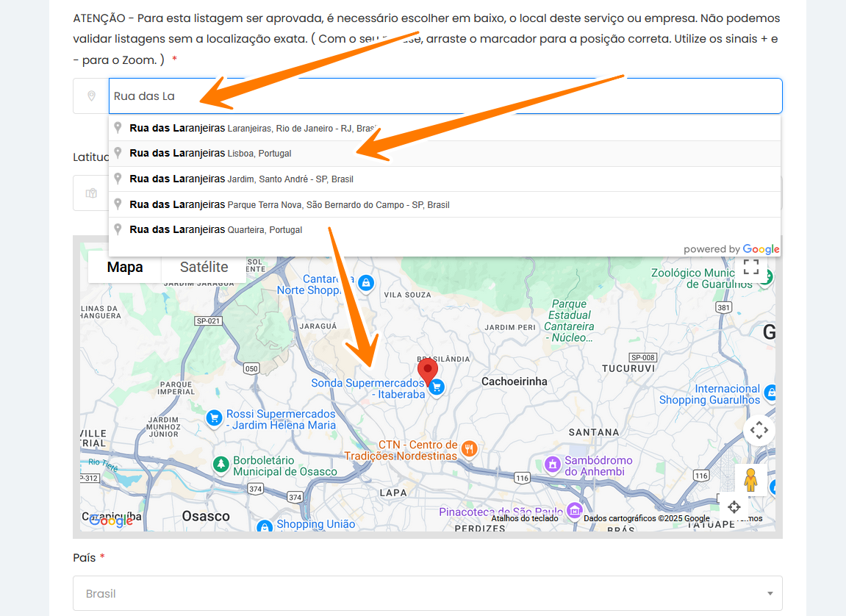Click the location pin icon beside address field

(x=91, y=96)
